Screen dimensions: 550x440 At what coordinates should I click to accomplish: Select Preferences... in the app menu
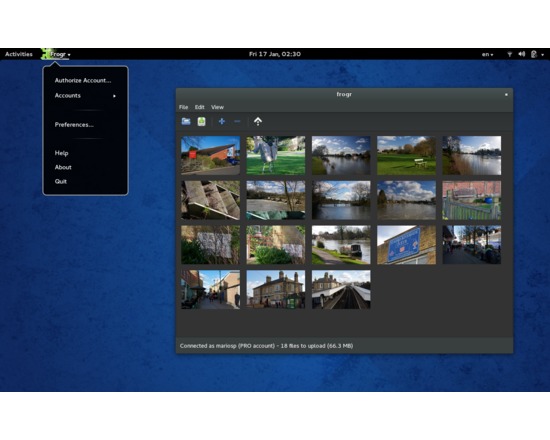74,125
